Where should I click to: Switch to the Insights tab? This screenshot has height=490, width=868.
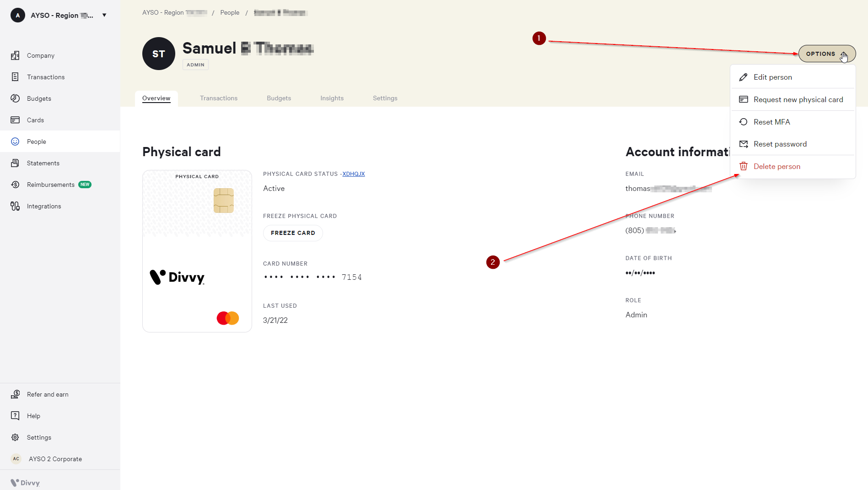(332, 98)
